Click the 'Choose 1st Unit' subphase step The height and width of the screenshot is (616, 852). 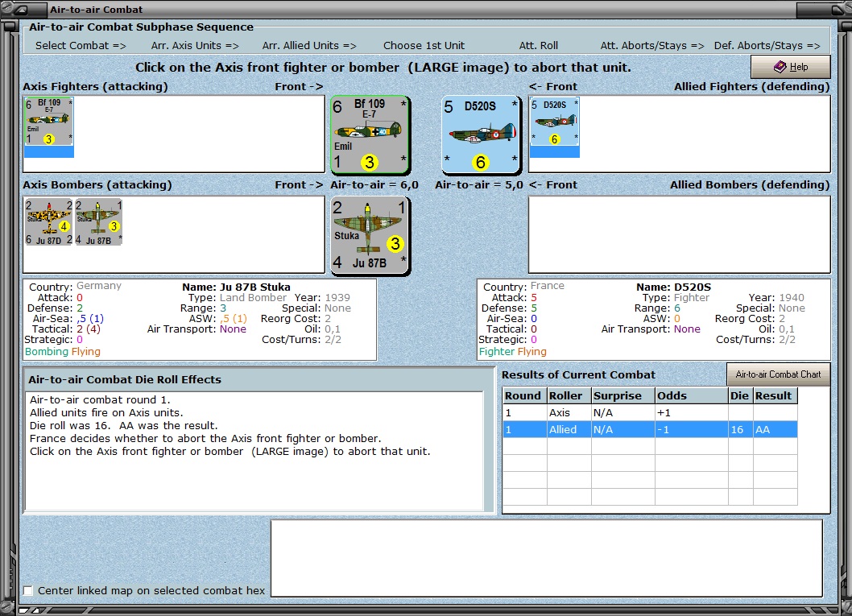424,46
